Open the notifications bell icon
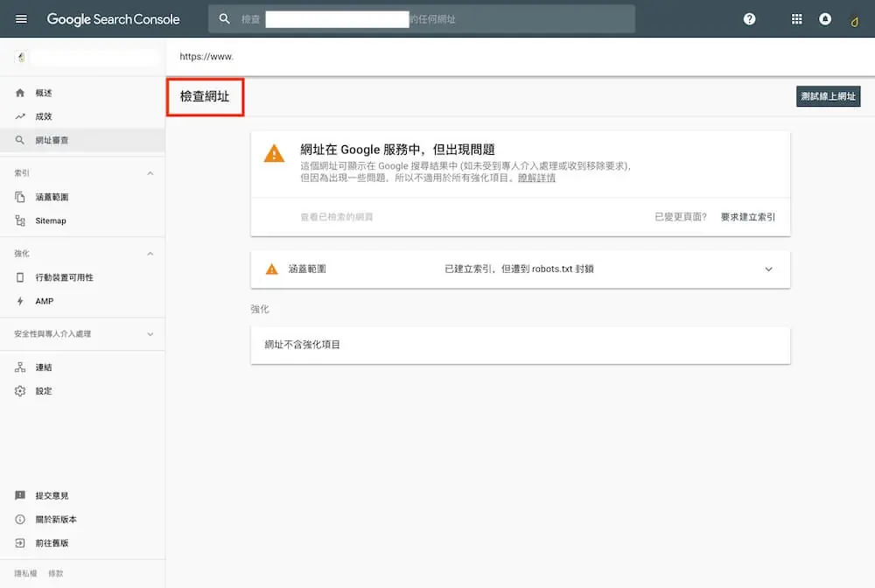875x588 pixels. 825,19
